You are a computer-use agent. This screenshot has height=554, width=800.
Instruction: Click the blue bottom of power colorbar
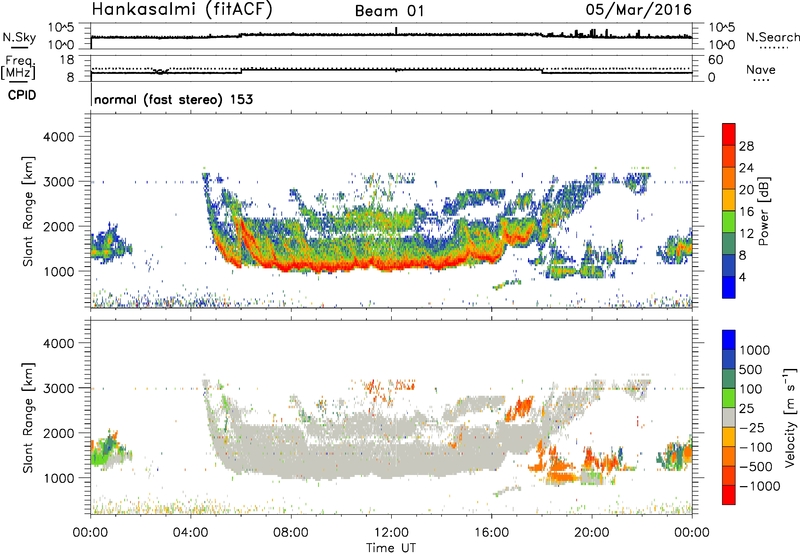pos(729,287)
